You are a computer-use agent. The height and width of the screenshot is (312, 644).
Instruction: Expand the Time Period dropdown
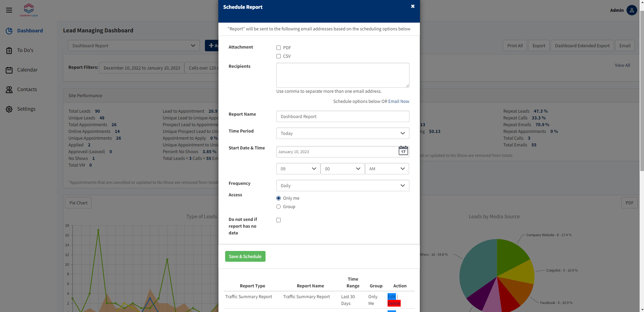[x=342, y=133]
